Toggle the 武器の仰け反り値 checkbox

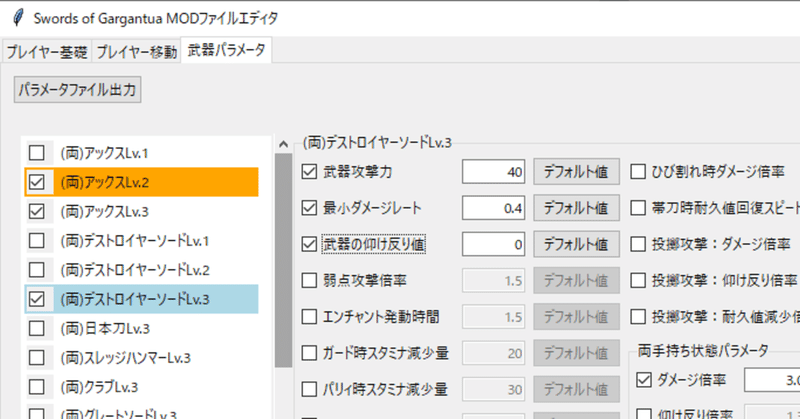(309, 244)
